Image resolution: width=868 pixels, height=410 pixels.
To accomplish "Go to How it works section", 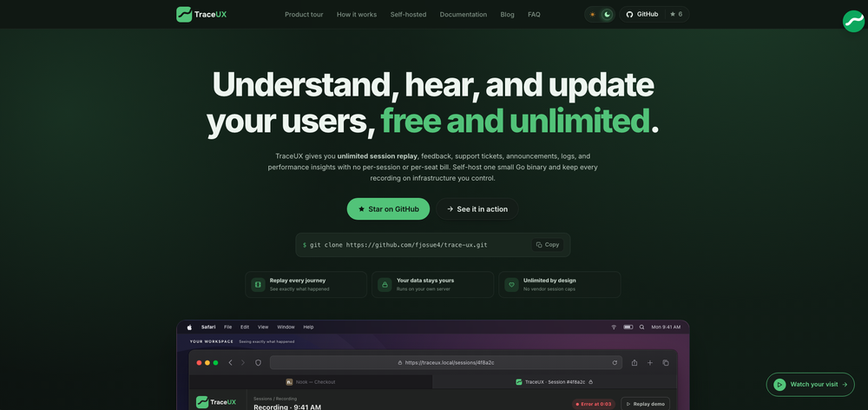I will pos(357,15).
